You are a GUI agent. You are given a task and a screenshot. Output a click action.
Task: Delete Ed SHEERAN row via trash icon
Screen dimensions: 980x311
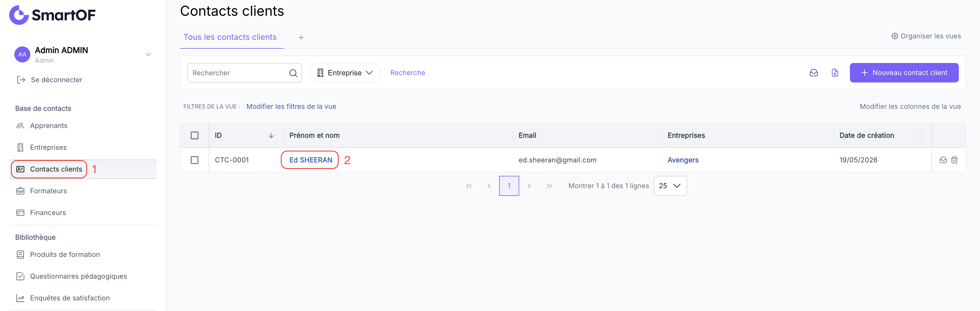[x=954, y=160]
